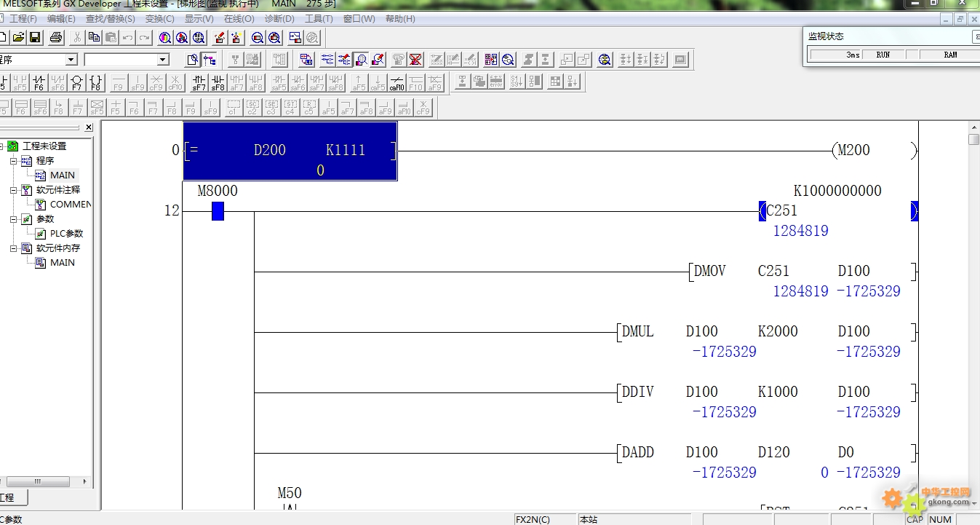Open the 编辑(E) menu

61,19
